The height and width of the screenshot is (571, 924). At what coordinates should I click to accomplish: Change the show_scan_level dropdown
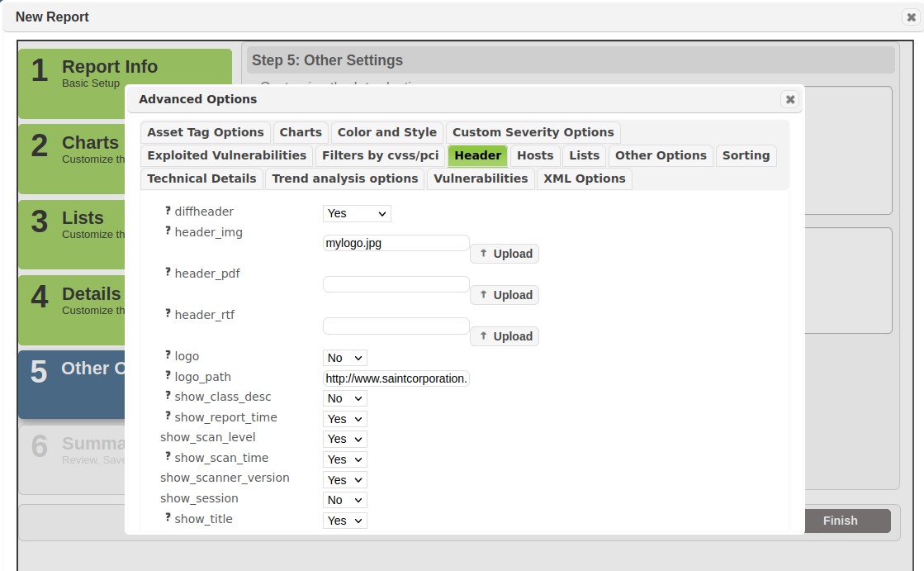click(x=344, y=439)
